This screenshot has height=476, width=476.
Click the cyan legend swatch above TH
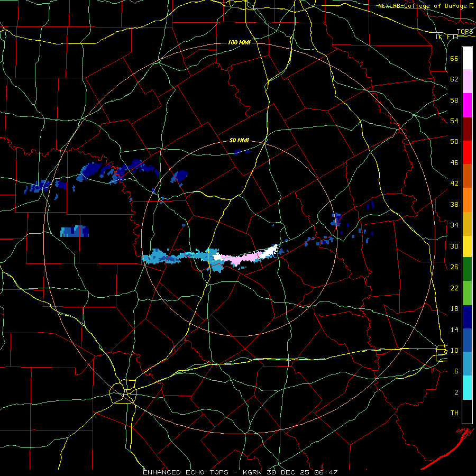click(467, 388)
